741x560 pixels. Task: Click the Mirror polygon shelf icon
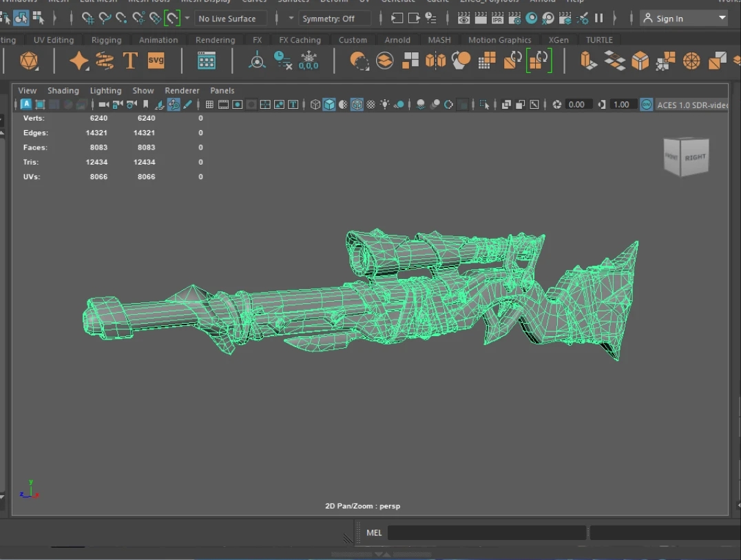pyautogui.click(x=436, y=61)
